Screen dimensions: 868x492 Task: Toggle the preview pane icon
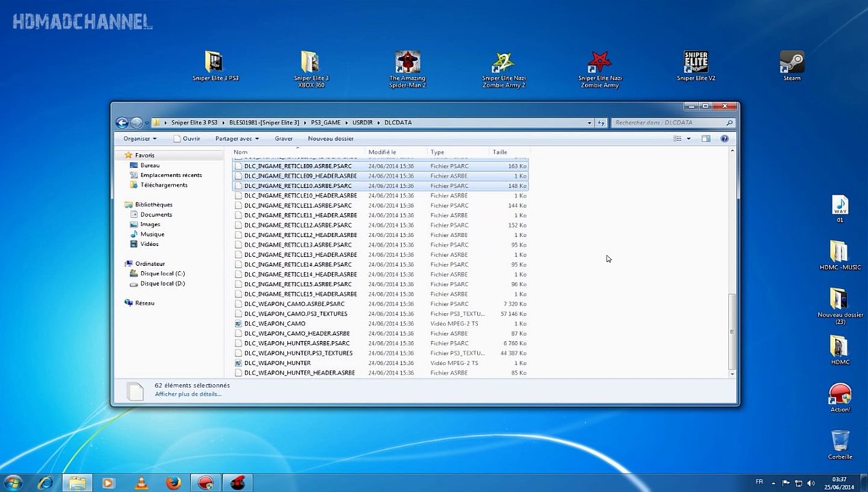click(x=705, y=139)
